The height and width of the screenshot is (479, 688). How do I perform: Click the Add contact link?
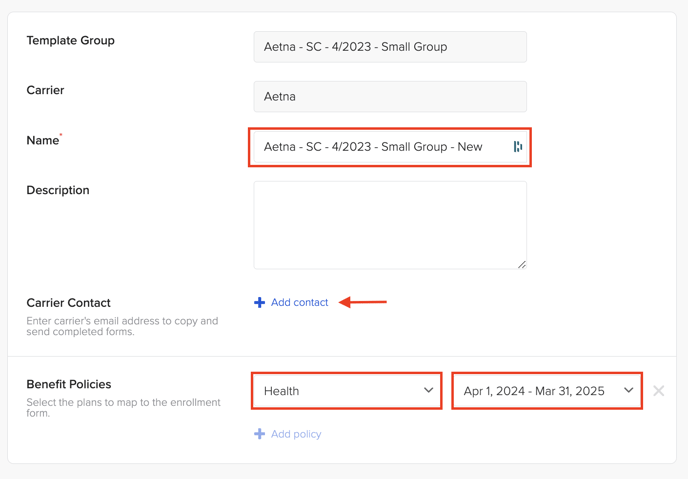pos(299,302)
